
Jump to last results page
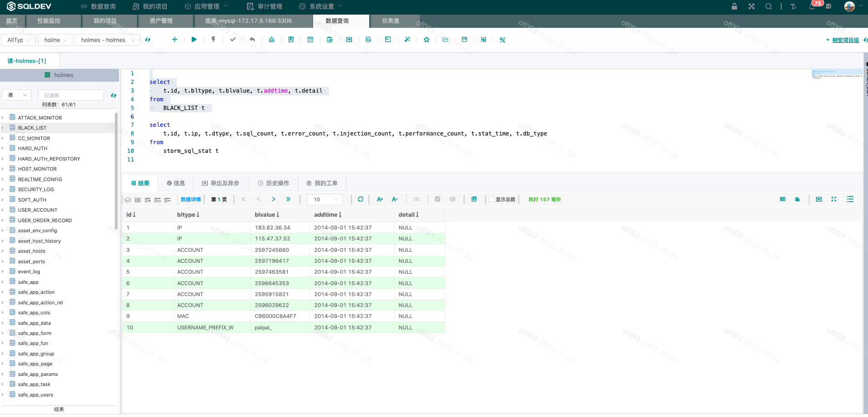[288, 199]
